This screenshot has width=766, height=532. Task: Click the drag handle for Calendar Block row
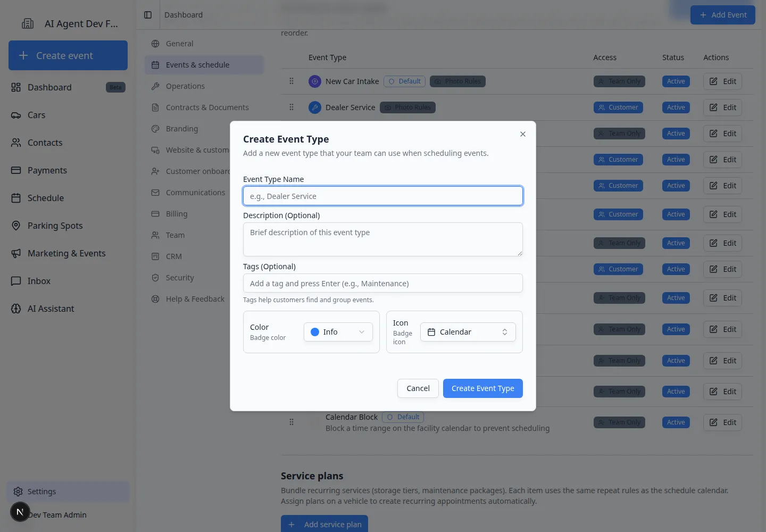pos(292,422)
